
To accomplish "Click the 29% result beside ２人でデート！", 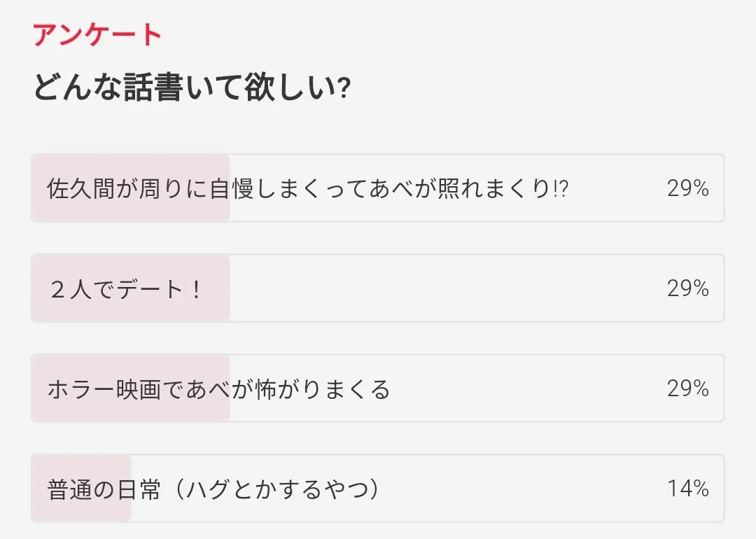I will pyautogui.click(x=687, y=288).
